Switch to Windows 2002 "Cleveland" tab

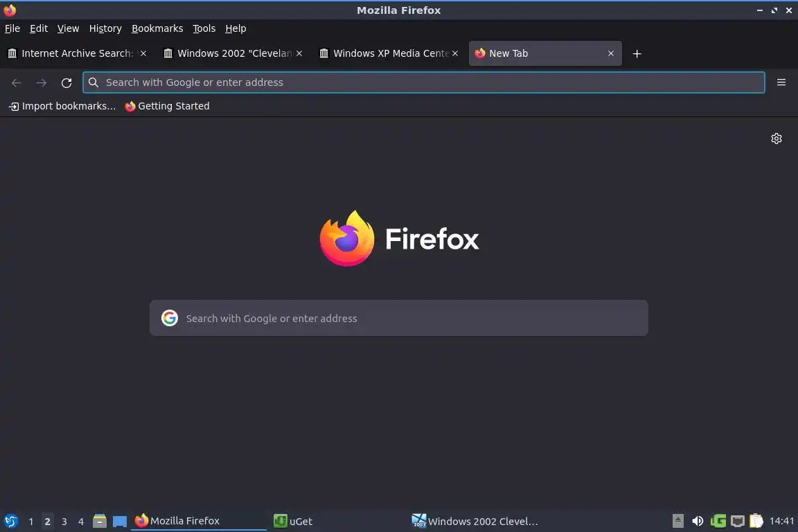(x=233, y=53)
